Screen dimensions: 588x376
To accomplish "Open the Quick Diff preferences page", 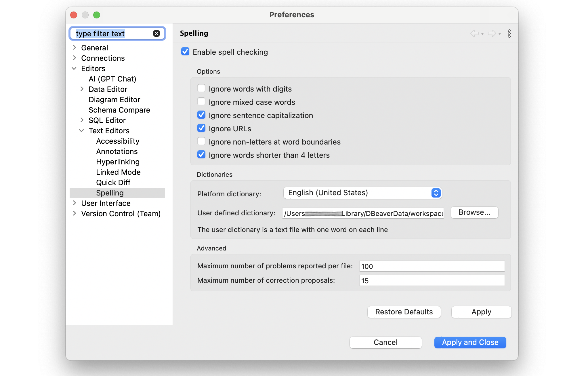I will pyautogui.click(x=113, y=183).
